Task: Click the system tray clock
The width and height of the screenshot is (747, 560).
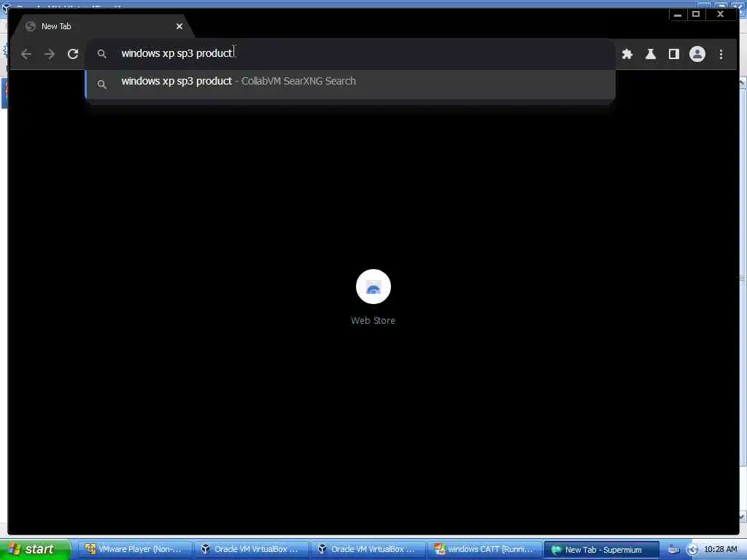Action: [x=720, y=550]
